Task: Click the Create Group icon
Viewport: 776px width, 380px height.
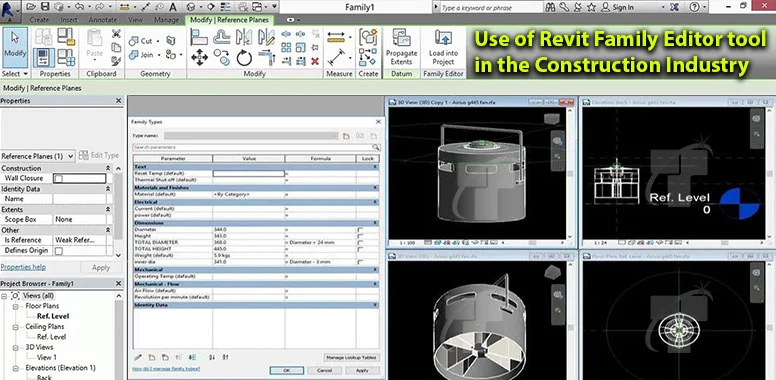Action: [x=368, y=37]
